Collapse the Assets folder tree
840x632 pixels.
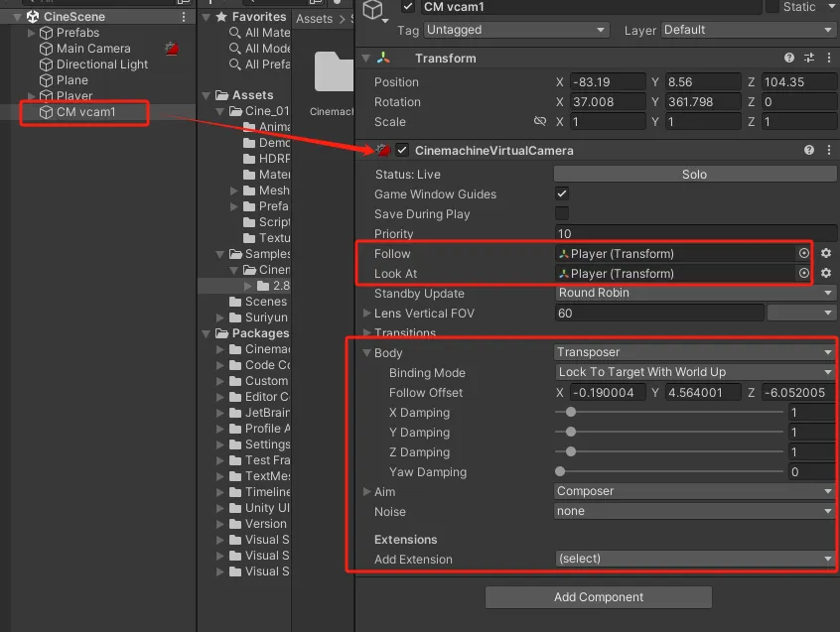207,96
